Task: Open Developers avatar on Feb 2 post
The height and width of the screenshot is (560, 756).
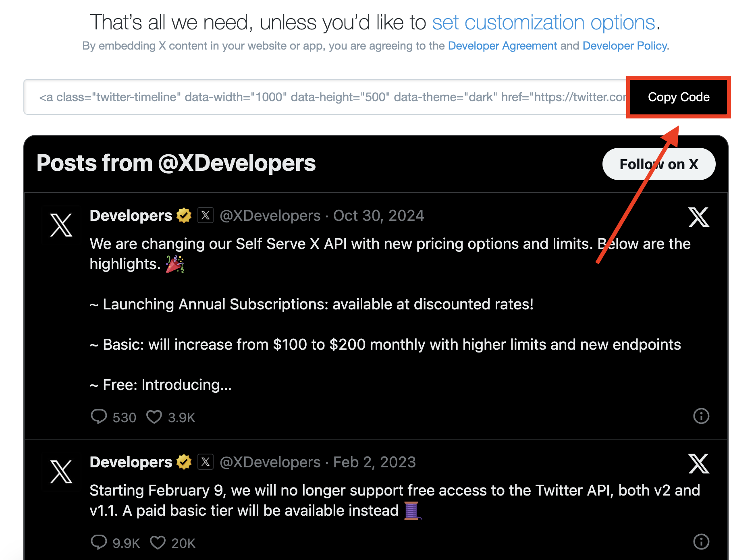Action: click(61, 471)
